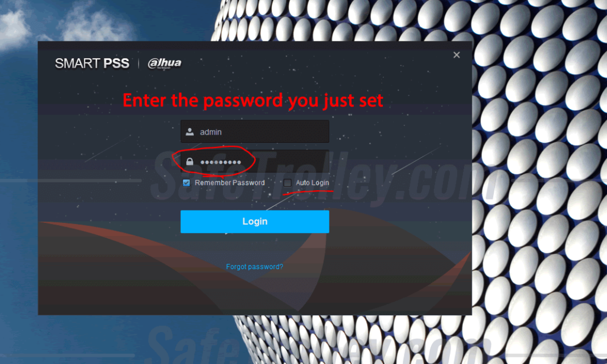Click the SMART PSS logo
Image resolution: width=607 pixels, height=364 pixels.
[92, 63]
